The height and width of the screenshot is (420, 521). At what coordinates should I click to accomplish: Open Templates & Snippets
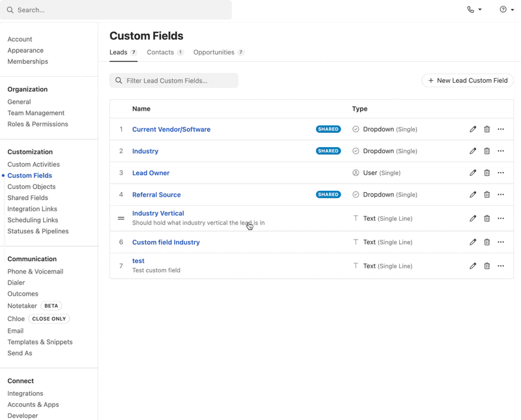coord(40,342)
